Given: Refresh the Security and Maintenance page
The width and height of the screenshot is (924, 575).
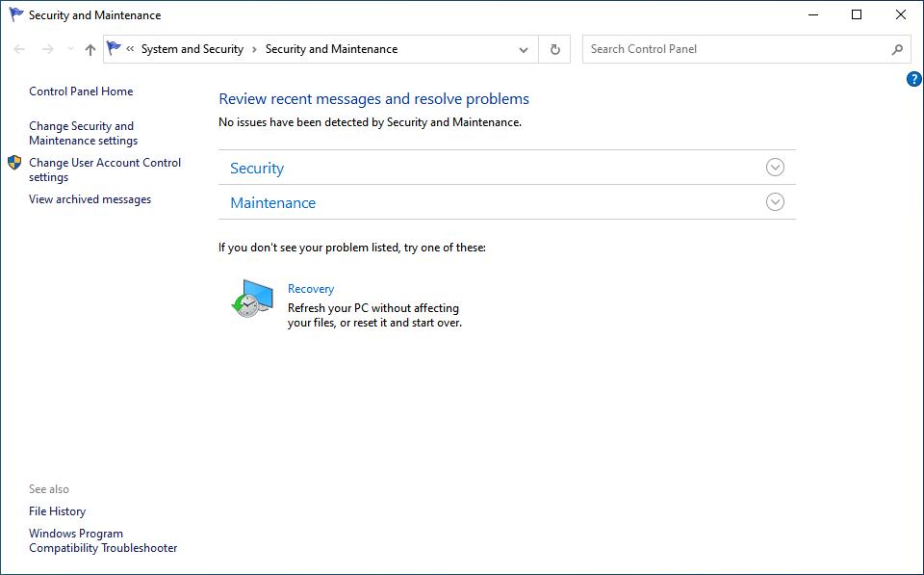Looking at the screenshot, I should point(554,49).
